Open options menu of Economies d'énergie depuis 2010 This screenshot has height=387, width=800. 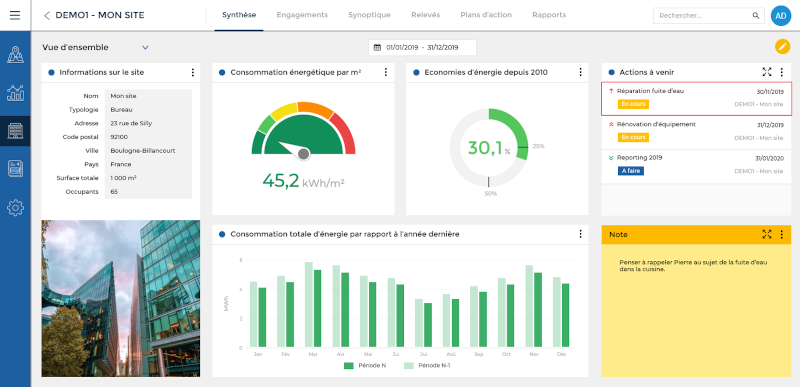(x=580, y=72)
